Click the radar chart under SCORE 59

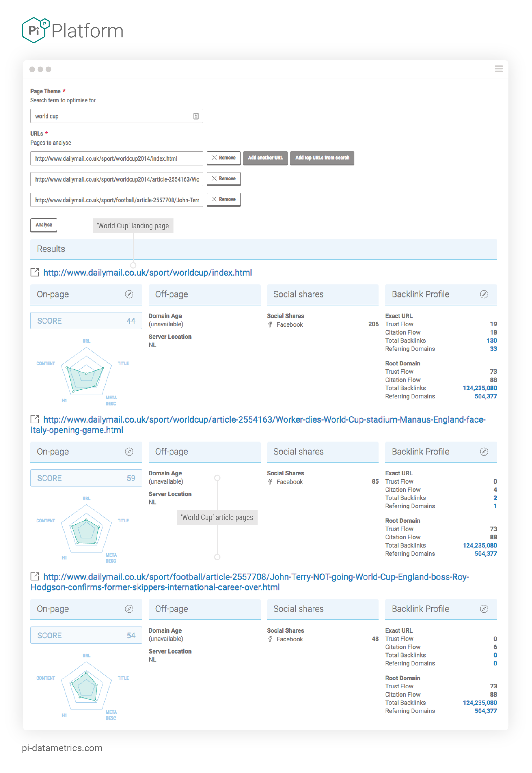tap(86, 529)
